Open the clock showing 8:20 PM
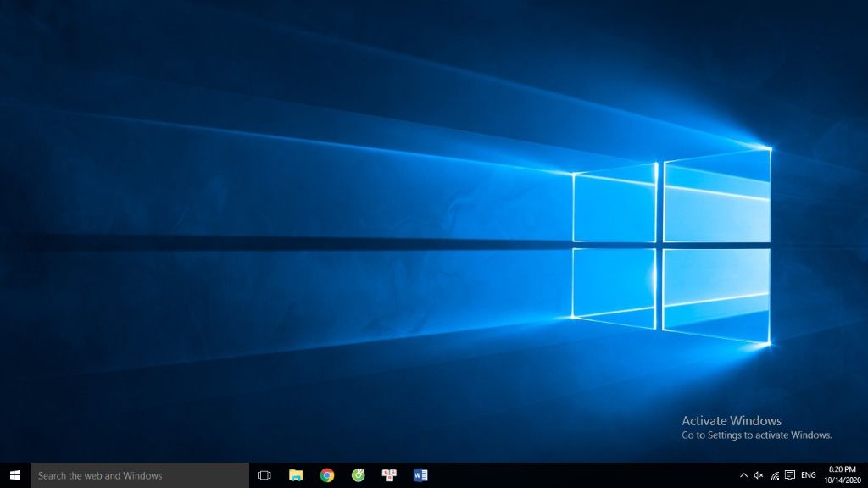 842,475
